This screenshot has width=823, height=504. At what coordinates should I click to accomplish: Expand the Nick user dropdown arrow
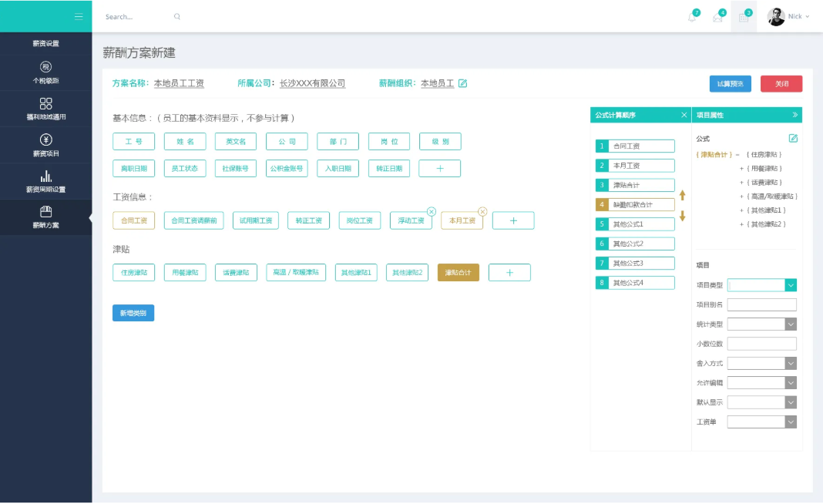808,17
